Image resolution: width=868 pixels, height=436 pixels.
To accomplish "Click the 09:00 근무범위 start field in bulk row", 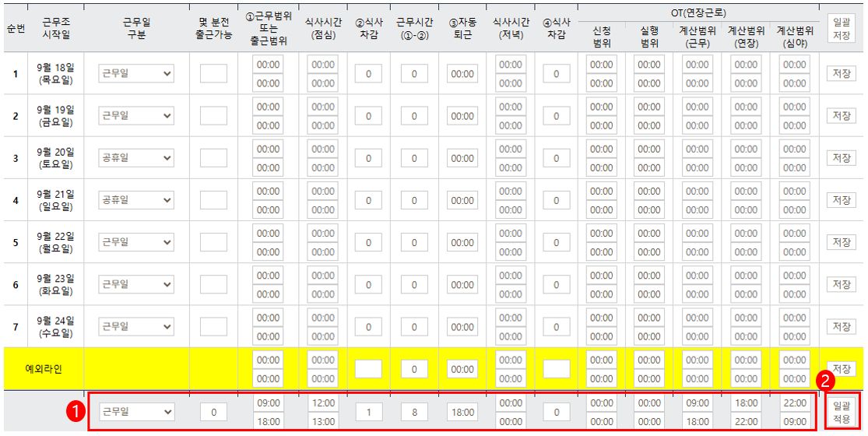I will point(268,403).
